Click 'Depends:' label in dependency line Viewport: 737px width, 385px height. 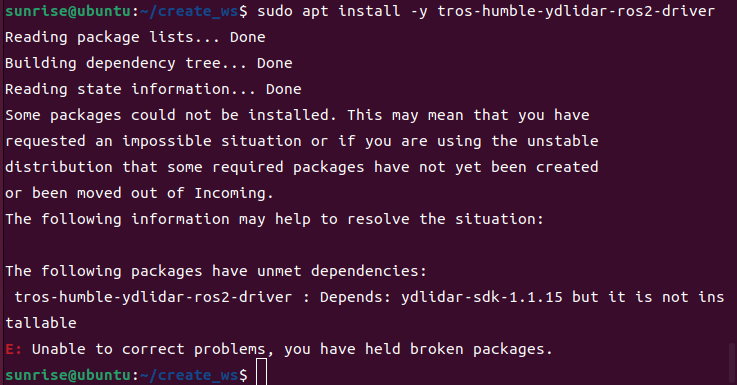click(x=355, y=297)
